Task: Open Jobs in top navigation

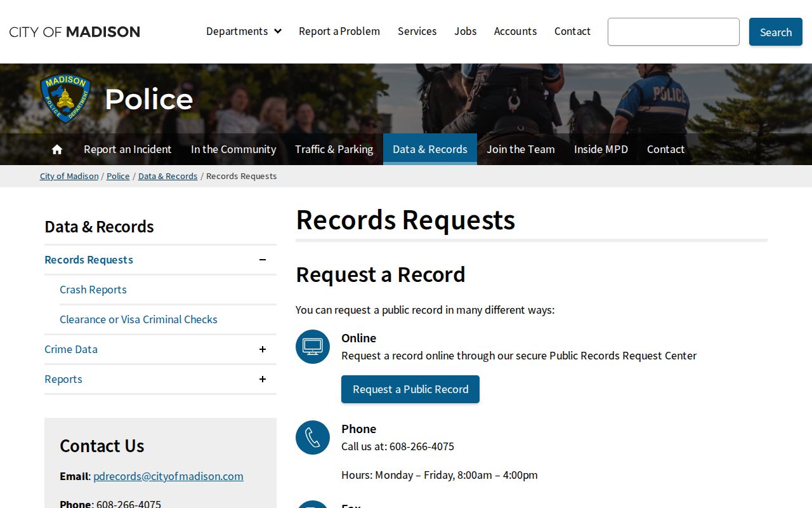Action: tap(465, 31)
